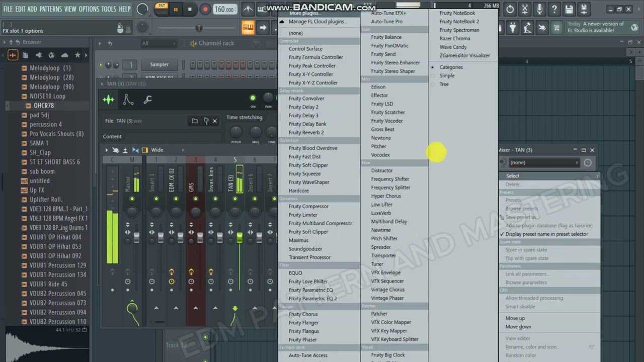The image size is (644, 362).
Task: Open the PATTERNS menu
Action: 50,9
